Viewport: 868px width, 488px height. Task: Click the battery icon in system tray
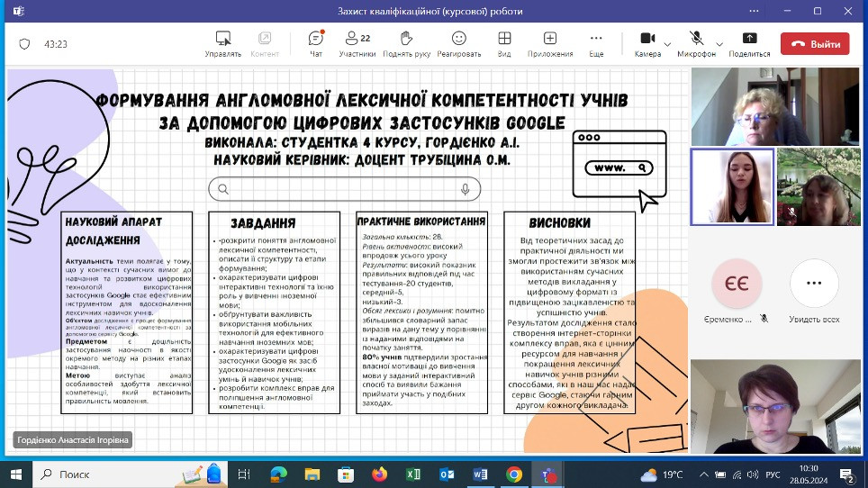point(720,474)
